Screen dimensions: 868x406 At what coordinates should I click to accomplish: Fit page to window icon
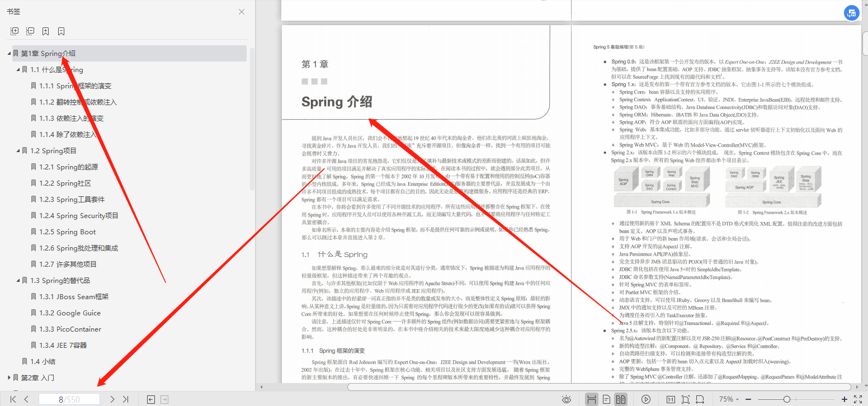[x=686, y=399]
